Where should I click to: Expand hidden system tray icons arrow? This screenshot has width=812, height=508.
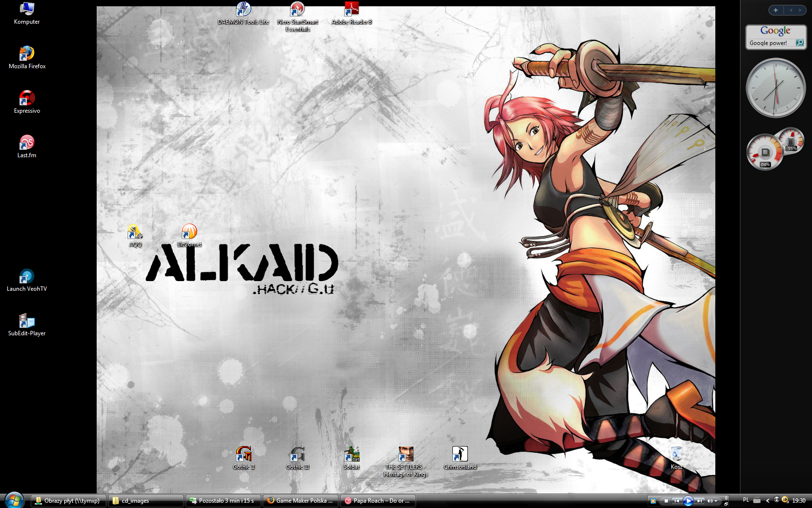(x=768, y=501)
